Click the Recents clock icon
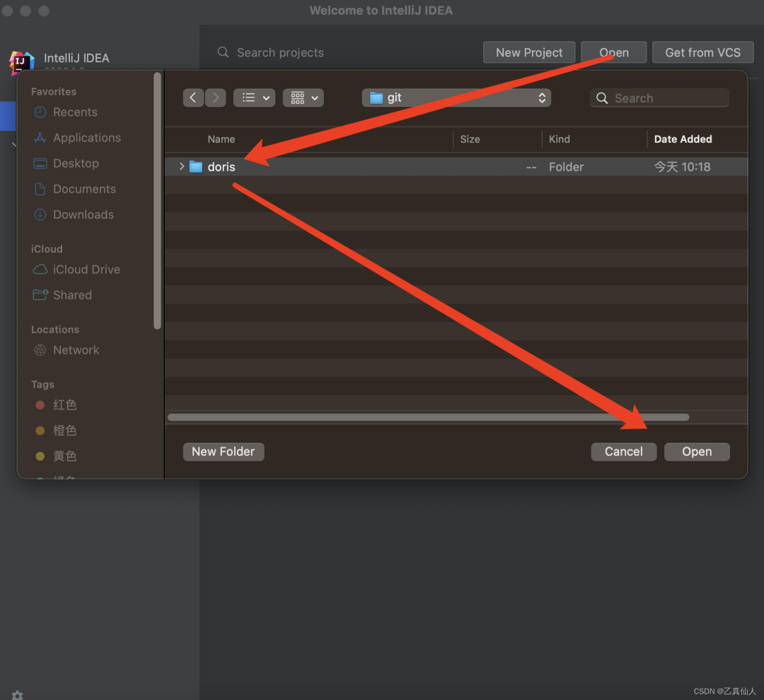Screen dimensions: 764x700 pos(40,112)
